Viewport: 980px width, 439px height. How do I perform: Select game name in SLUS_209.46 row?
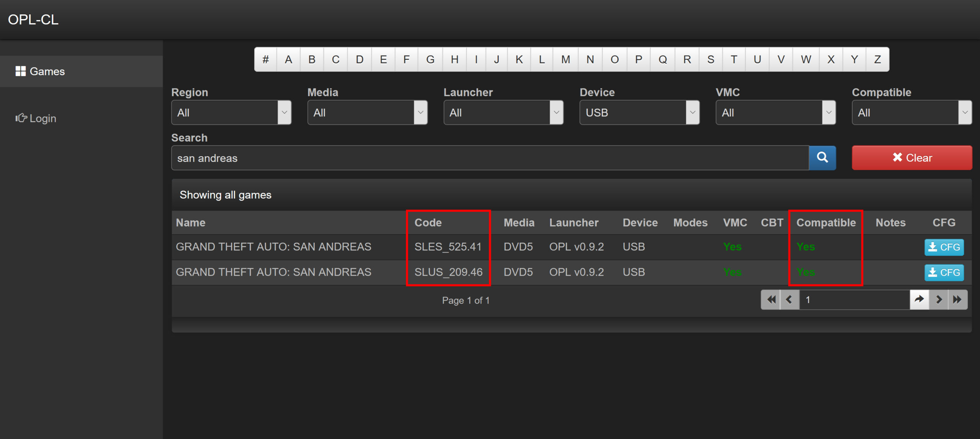[273, 272]
